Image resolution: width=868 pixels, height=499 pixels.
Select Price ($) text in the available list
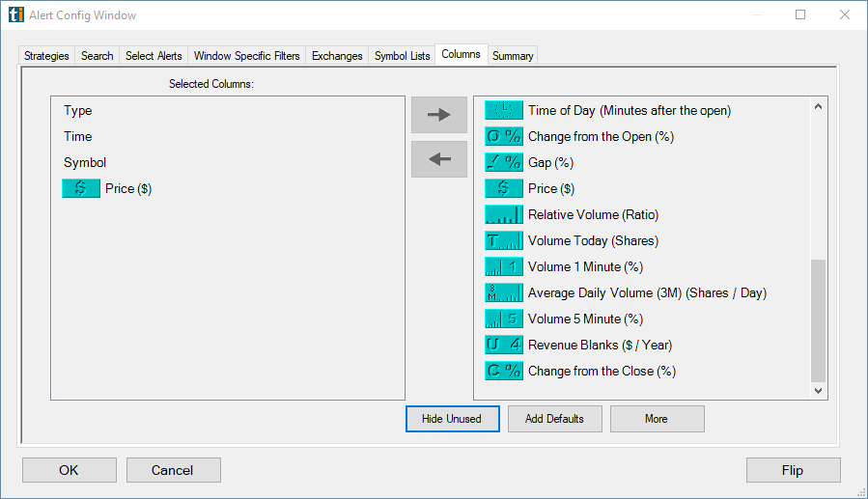[551, 188]
